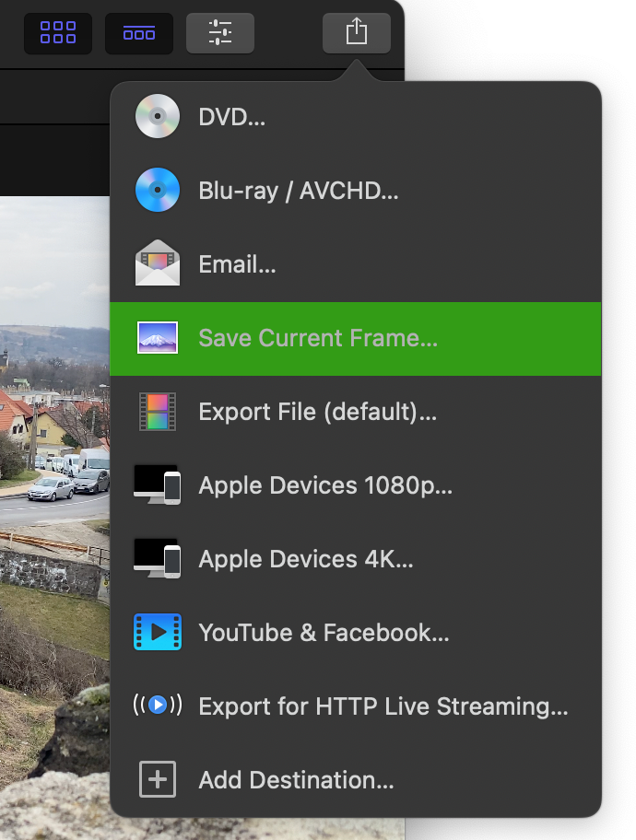Click the DVD disc icon
This screenshot has height=840, width=636.
(x=157, y=116)
